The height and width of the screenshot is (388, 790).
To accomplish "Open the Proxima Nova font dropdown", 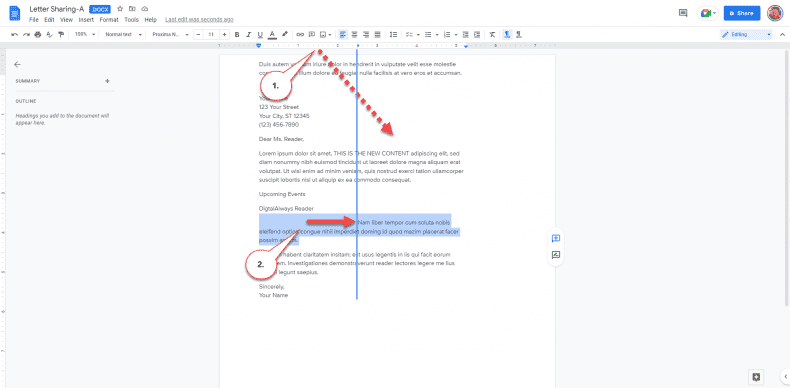I will pyautogui.click(x=170, y=34).
